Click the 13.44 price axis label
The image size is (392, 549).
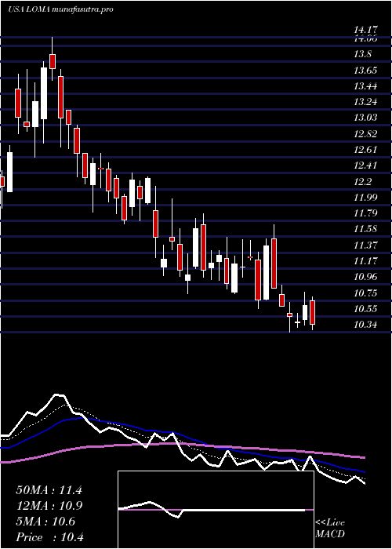click(365, 86)
